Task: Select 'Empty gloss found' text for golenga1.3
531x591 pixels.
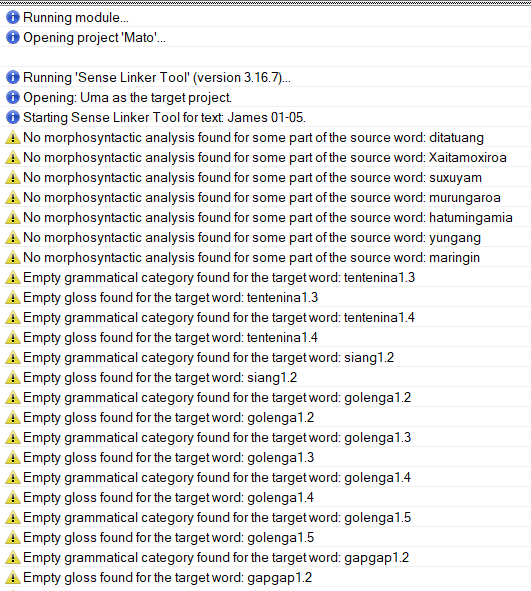Action: point(168,457)
